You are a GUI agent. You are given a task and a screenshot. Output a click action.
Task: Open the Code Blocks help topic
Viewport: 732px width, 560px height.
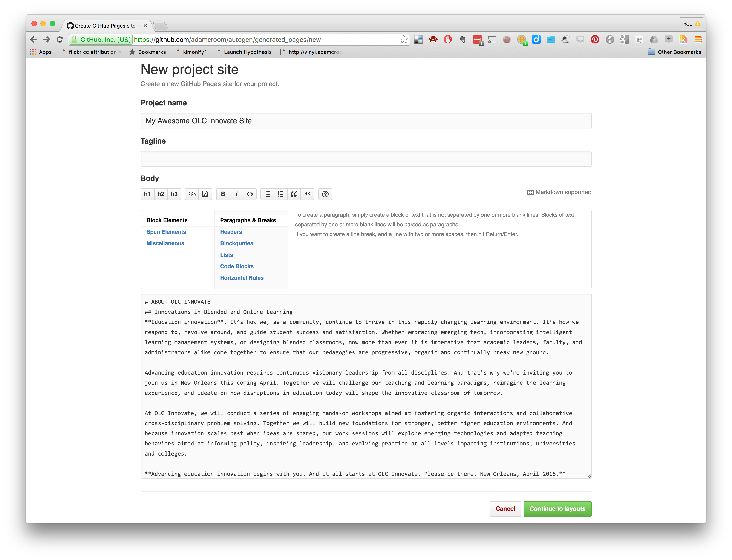click(237, 266)
